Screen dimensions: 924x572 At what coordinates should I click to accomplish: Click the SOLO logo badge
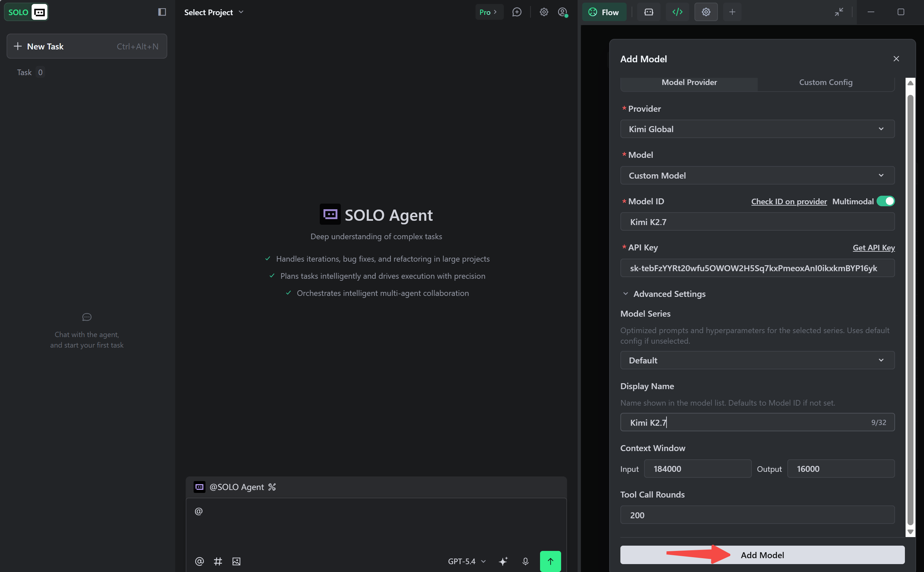click(26, 12)
